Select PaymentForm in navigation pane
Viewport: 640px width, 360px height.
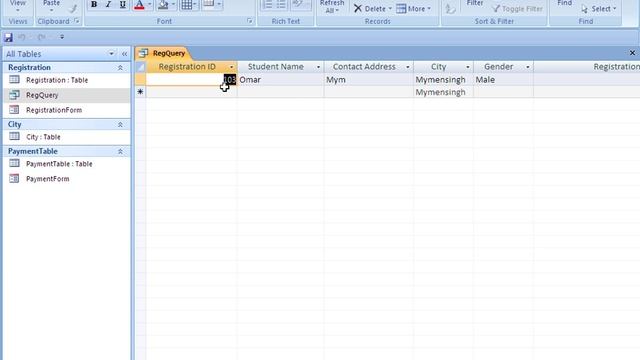click(x=67, y=178)
